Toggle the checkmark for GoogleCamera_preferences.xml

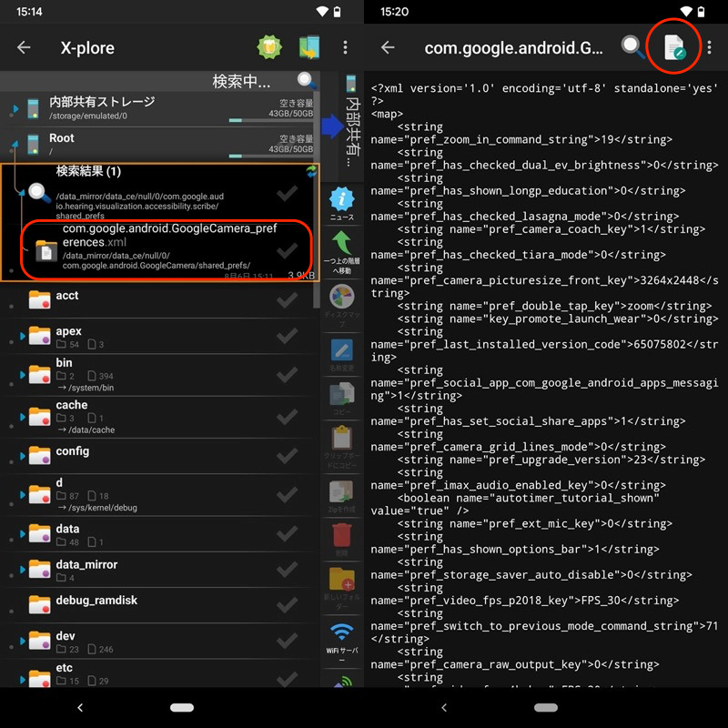pos(287,248)
